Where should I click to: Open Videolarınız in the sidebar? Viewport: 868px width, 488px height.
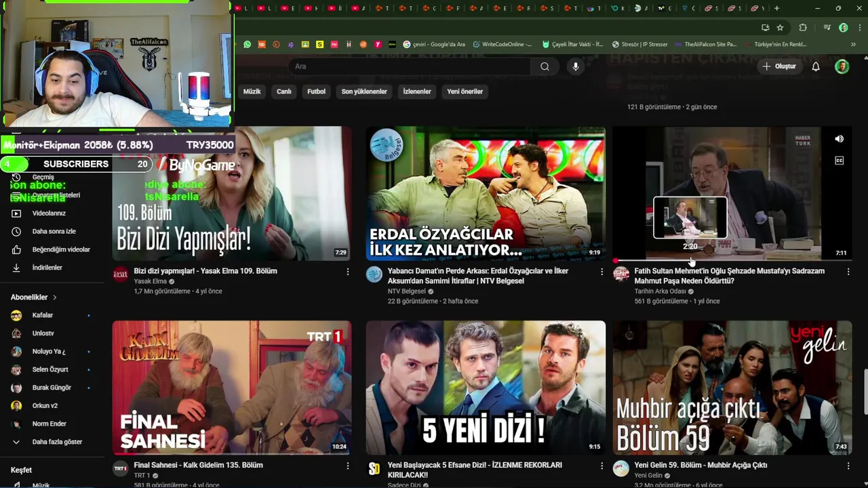[x=49, y=213]
